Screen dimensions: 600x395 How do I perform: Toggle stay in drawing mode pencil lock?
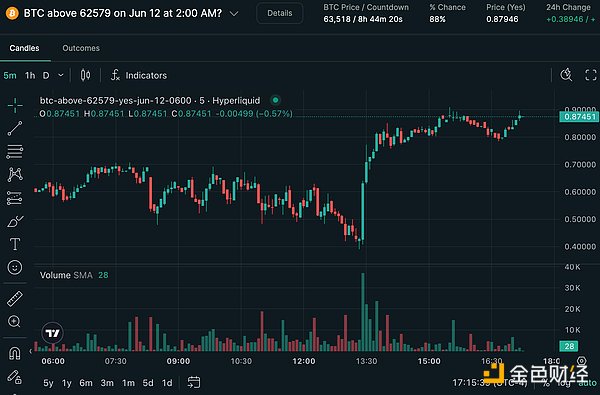click(15, 377)
